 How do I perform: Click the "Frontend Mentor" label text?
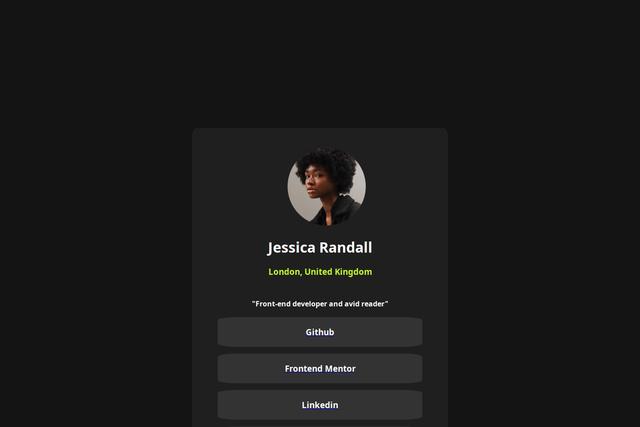(320, 369)
